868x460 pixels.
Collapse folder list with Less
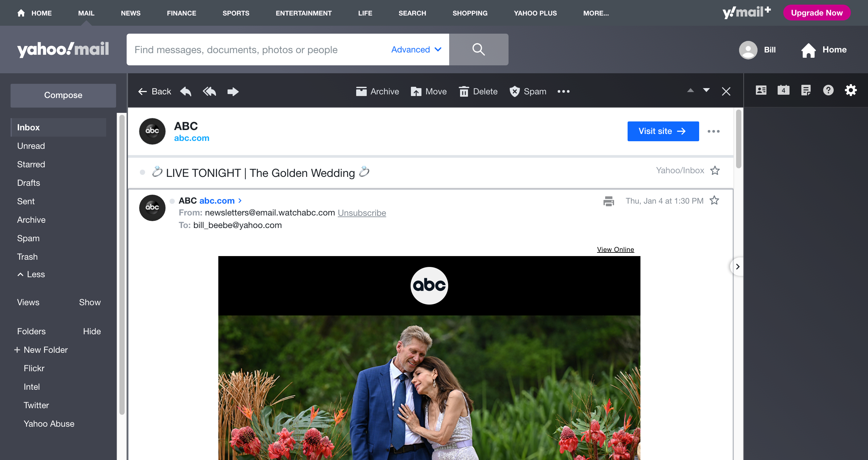click(31, 274)
